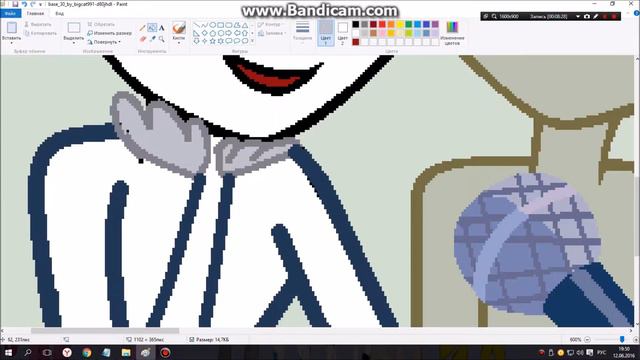640x360 pixels.
Task: Open Windows Start menu
Action: pyautogui.click(x=8, y=353)
